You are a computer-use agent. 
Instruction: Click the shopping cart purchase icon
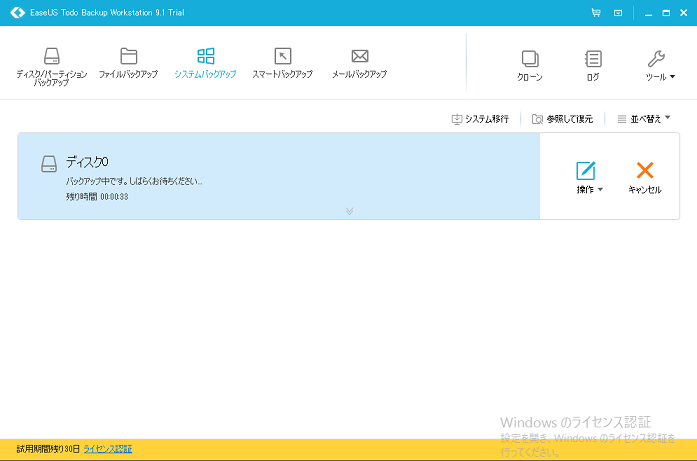596,13
